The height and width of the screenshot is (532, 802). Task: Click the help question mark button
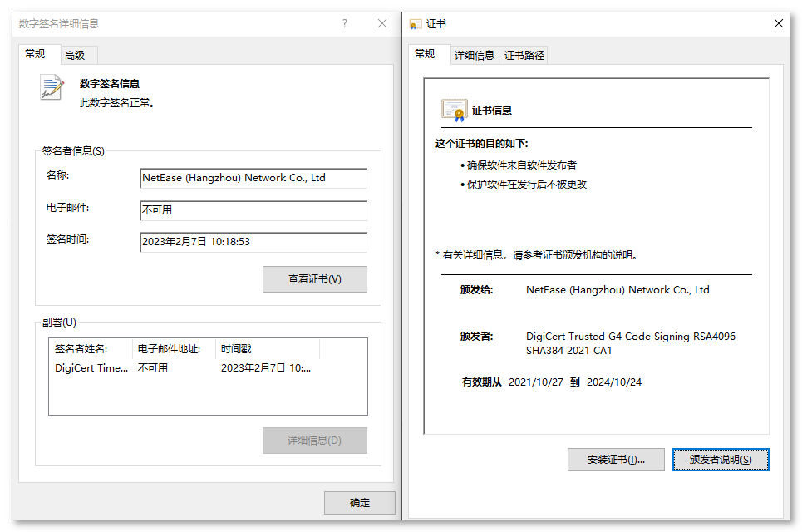tap(345, 24)
